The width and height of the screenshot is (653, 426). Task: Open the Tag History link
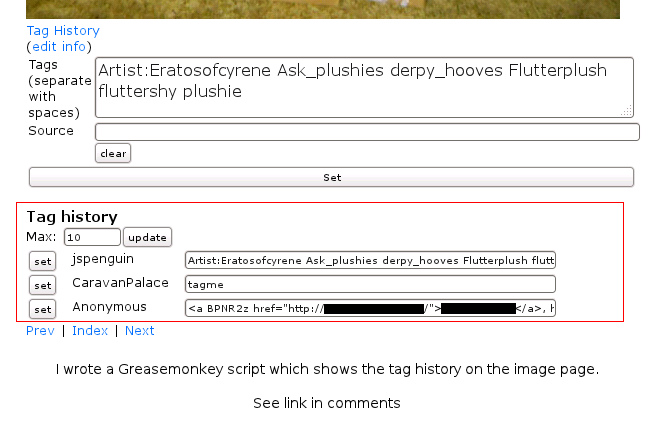[x=63, y=31]
